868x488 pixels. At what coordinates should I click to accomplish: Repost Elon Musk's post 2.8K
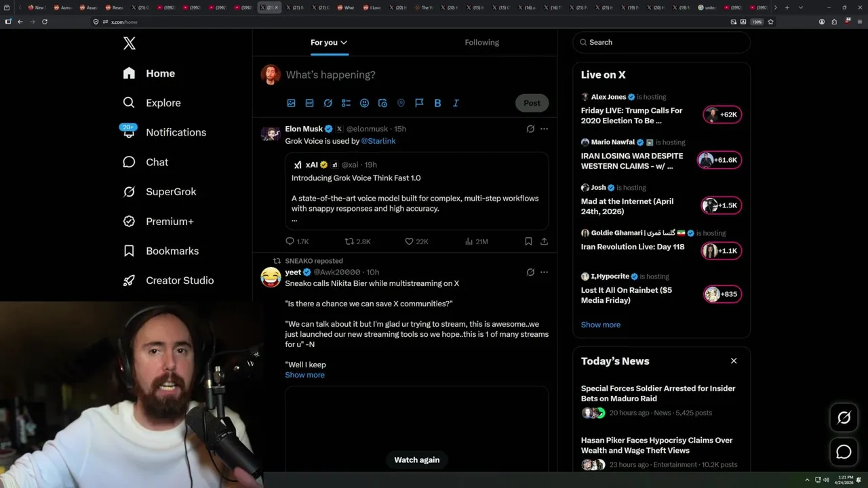[x=357, y=241]
